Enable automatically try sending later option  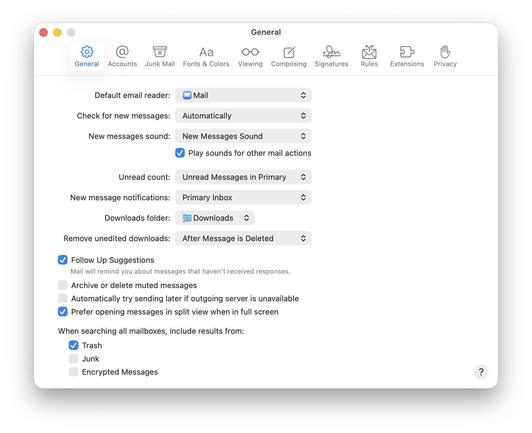pos(62,298)
